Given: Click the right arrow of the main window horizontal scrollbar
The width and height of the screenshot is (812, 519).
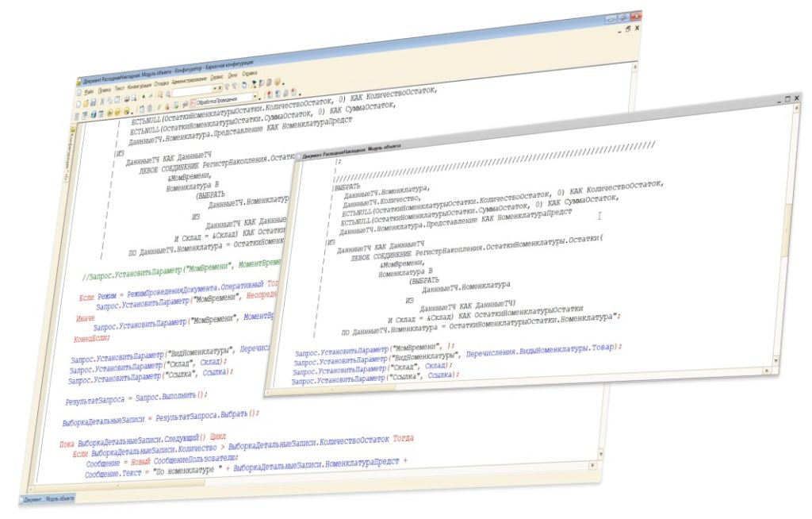Looking at the screenshot, I should 593,465.
